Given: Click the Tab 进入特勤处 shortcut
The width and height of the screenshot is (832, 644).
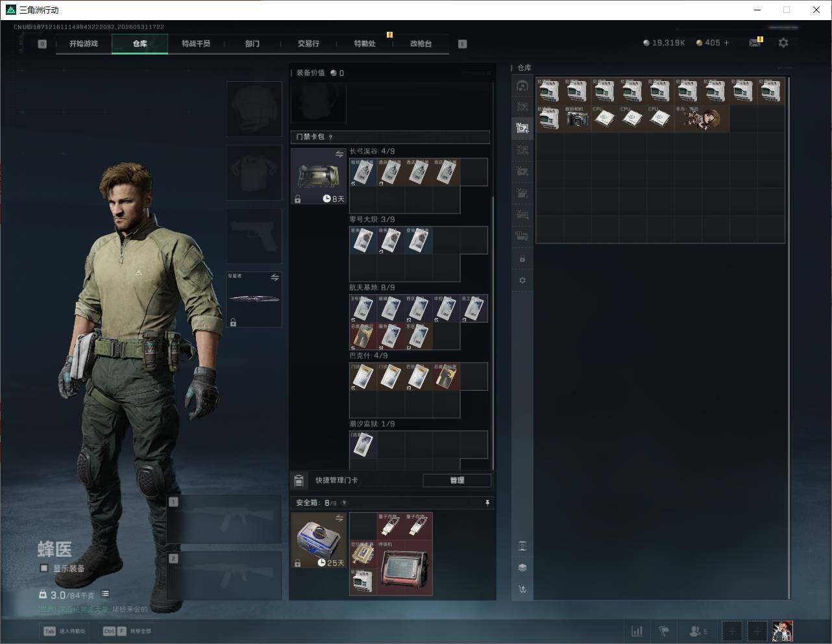Looking at the screenshot, I should click(64, 631).
